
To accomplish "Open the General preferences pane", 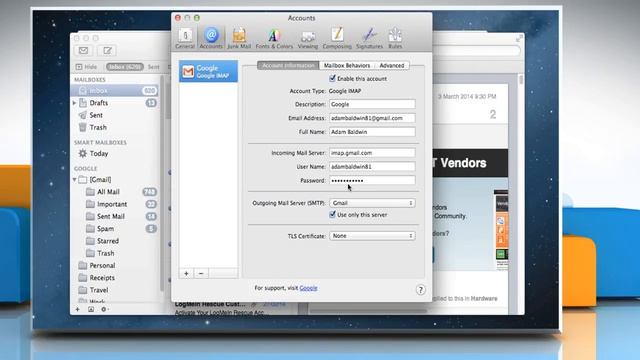I will click(x=185, y=39).
